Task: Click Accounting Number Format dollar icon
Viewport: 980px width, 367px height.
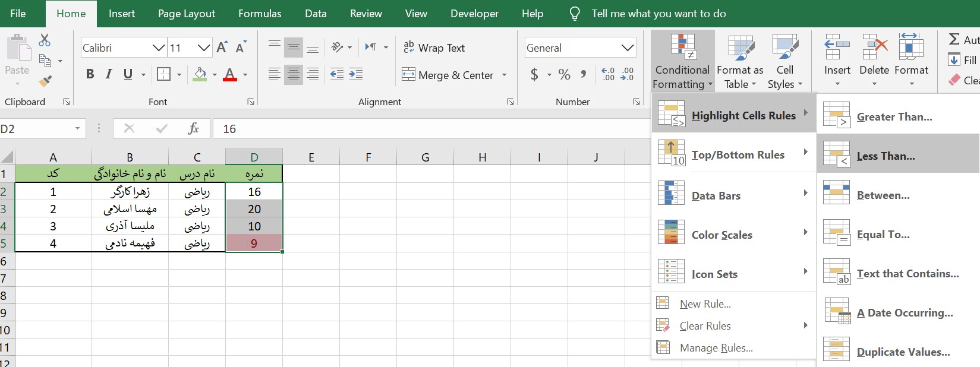Action: (534, 74)
